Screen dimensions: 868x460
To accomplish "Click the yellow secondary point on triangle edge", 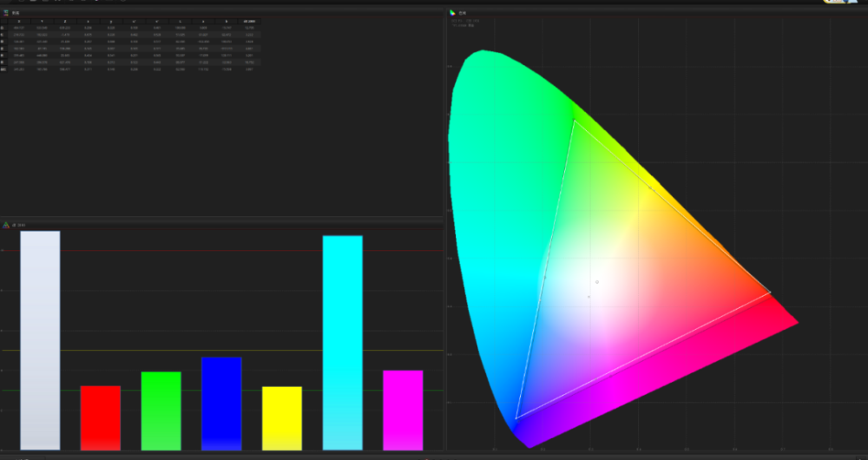I will [x=650, y=187].
